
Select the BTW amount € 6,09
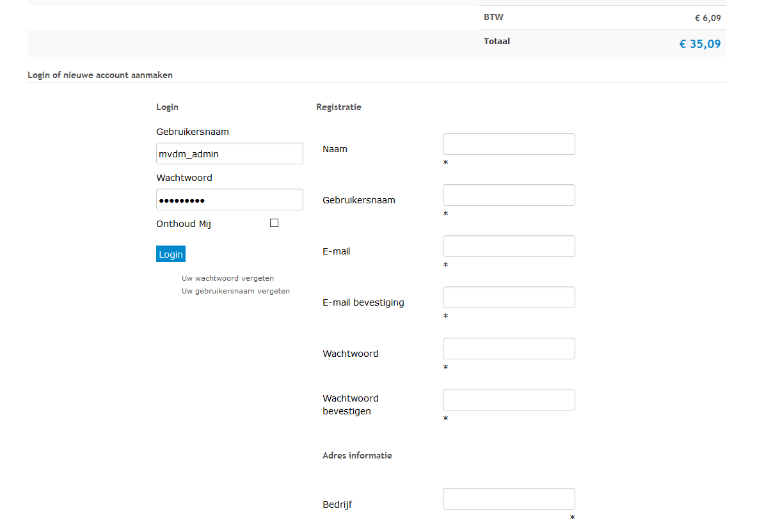[x=708, y=18]
